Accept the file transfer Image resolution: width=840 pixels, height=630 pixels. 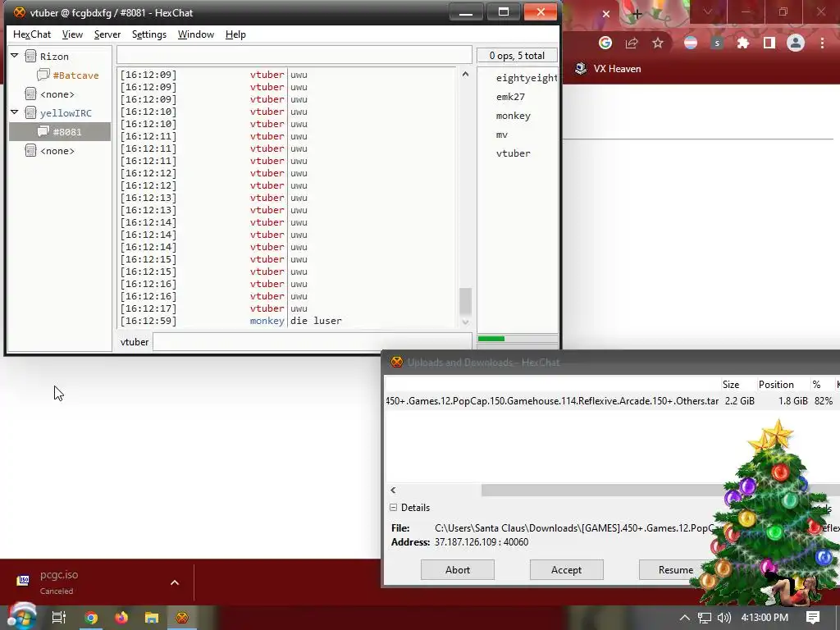click(566, 570)
